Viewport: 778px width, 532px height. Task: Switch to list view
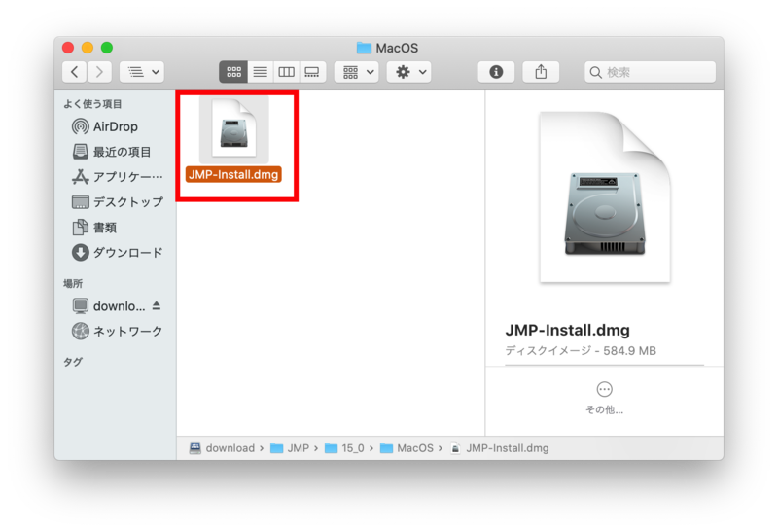click(260, 72)
